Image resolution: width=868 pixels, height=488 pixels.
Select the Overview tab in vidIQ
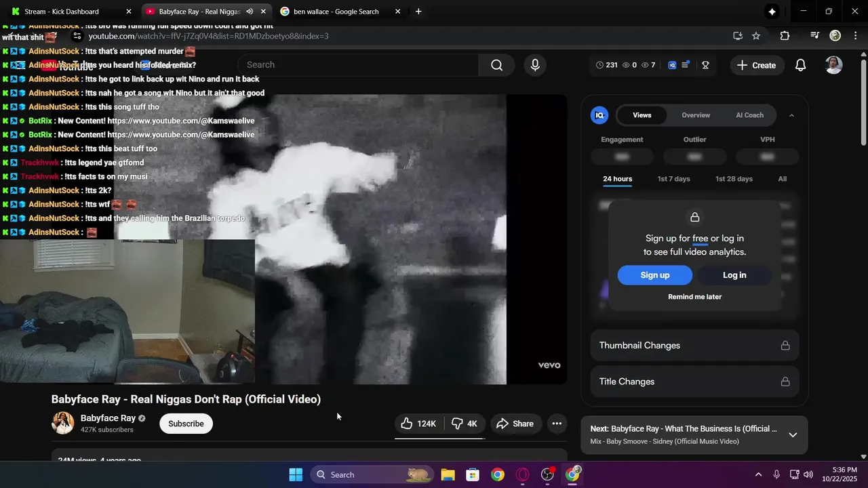[696, 115]
